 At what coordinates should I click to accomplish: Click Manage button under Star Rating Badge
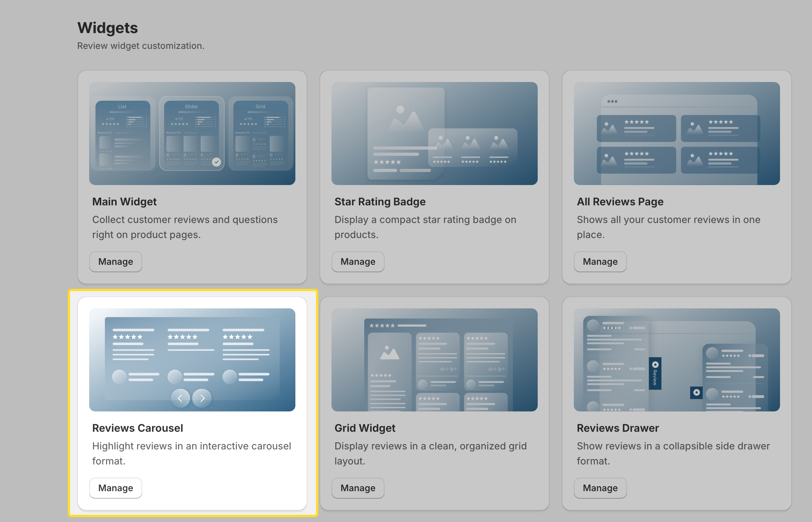(358, 262)
